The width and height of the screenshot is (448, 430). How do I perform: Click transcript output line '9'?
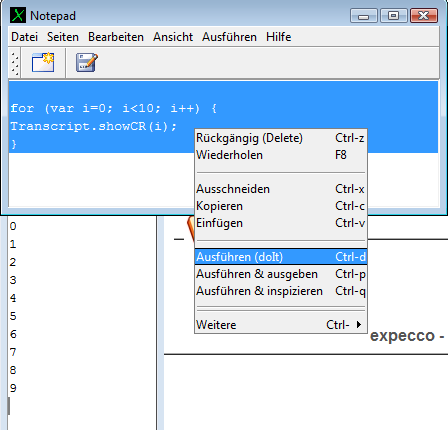tap(13, 388)
